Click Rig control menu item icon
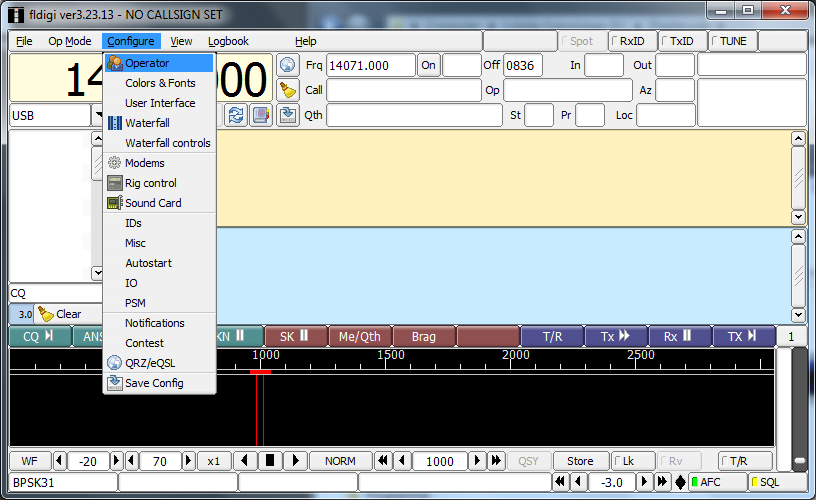 point(115,183)
